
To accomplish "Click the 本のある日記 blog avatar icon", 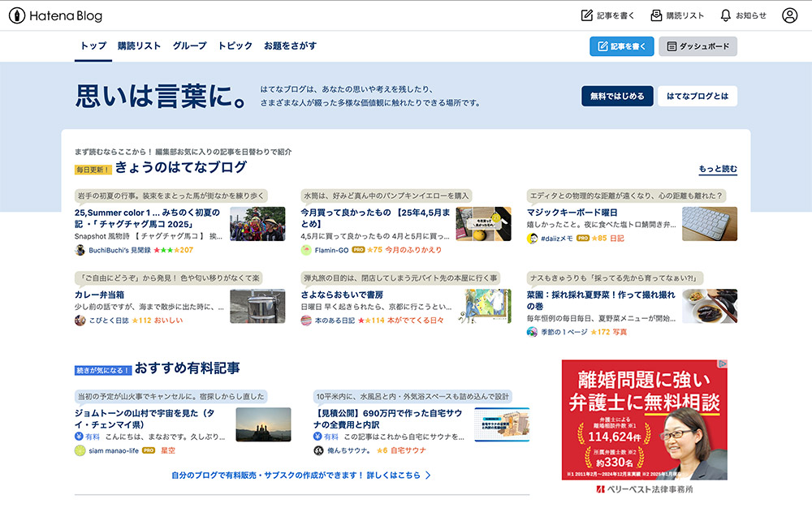I will (x=306, y=321).
